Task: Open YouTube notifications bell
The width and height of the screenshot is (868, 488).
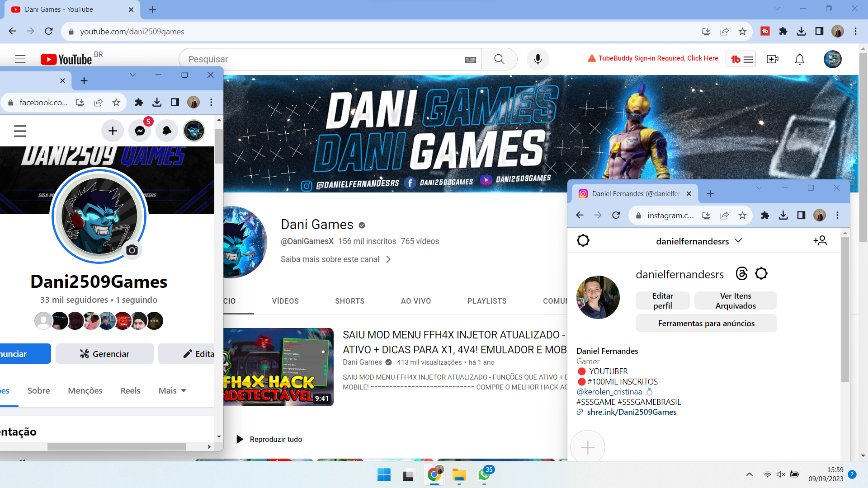Action: [800, 59]
